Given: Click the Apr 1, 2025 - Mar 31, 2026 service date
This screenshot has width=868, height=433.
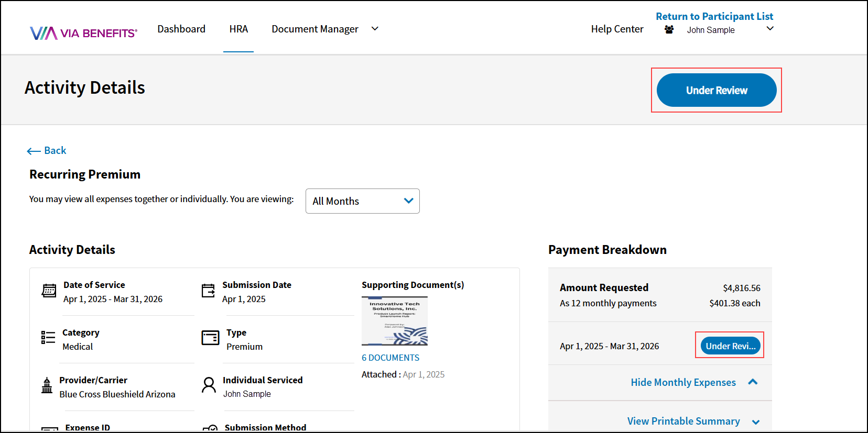Looking at the screenshot, I should (113, 299).
